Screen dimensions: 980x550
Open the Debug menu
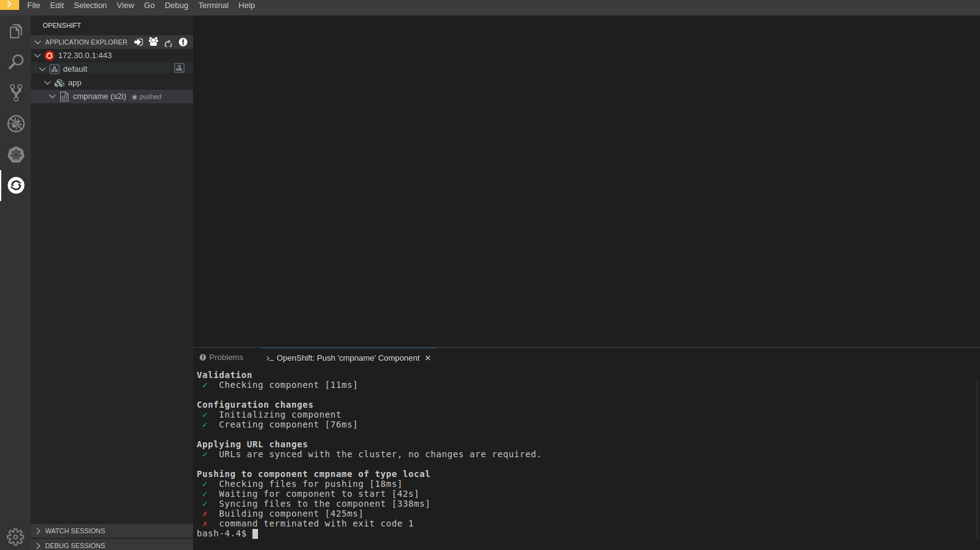click(x=176, y=5)
